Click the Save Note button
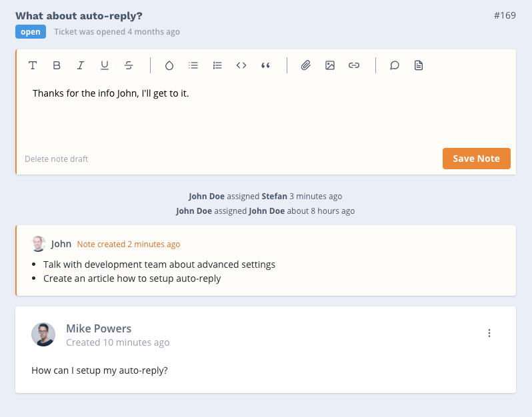This screenshot has width=532, height=417. pyautogui.click(x=477, y=159)
